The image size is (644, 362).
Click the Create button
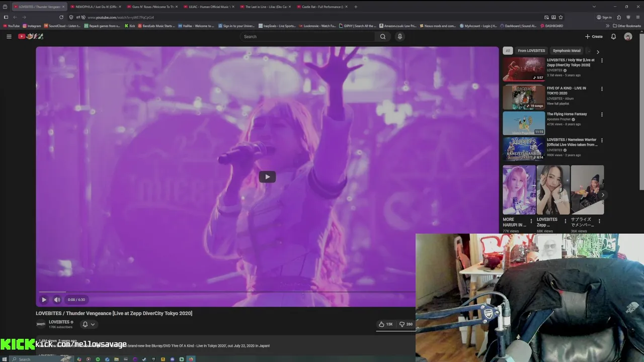point(594,36)
